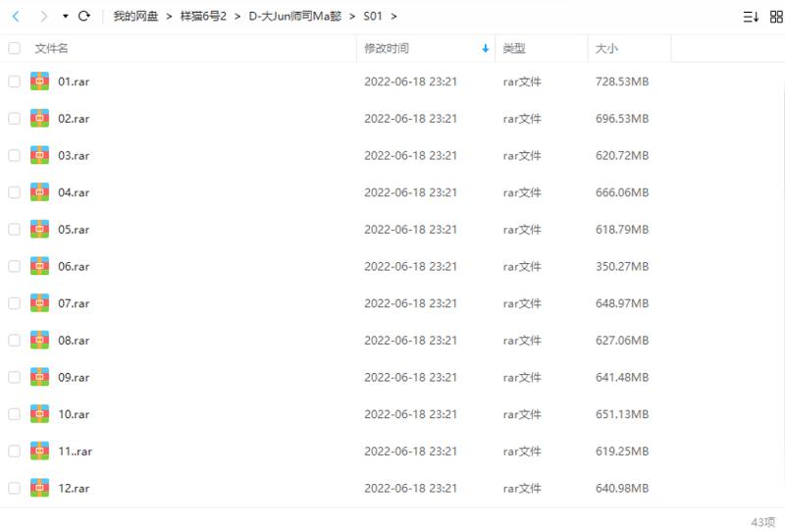Click the rar icon of 01.rar
The width and height of the screenshot is (785, 532).
39,81
